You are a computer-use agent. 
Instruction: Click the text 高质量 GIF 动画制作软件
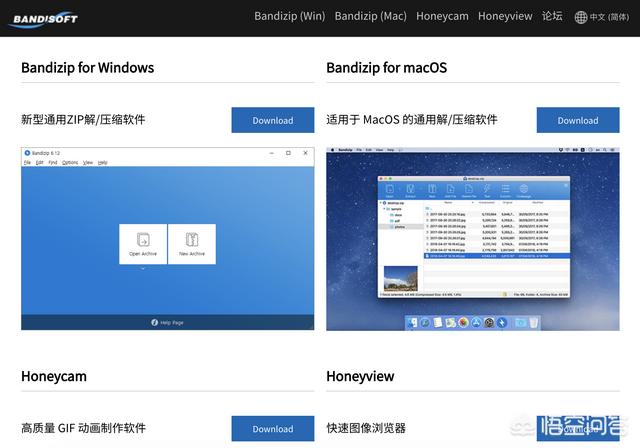point(83,428)
